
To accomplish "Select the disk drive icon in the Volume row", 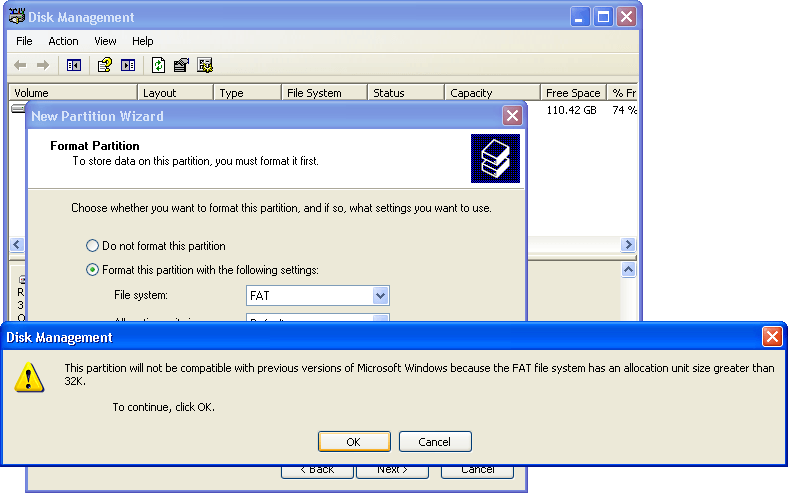I will [18, 109].
